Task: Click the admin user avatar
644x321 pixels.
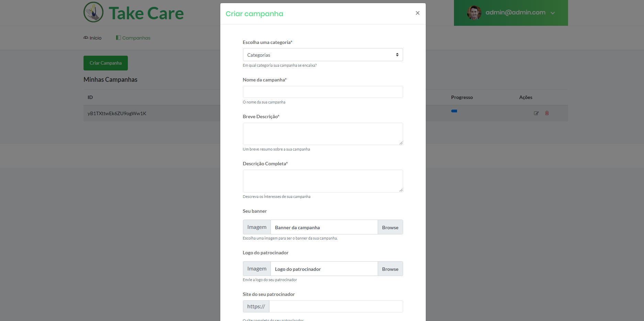Action: 474,13
